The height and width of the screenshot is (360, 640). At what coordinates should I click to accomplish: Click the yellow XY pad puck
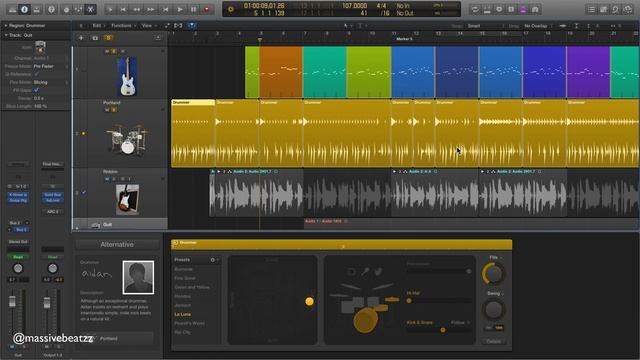click(309, 301)
